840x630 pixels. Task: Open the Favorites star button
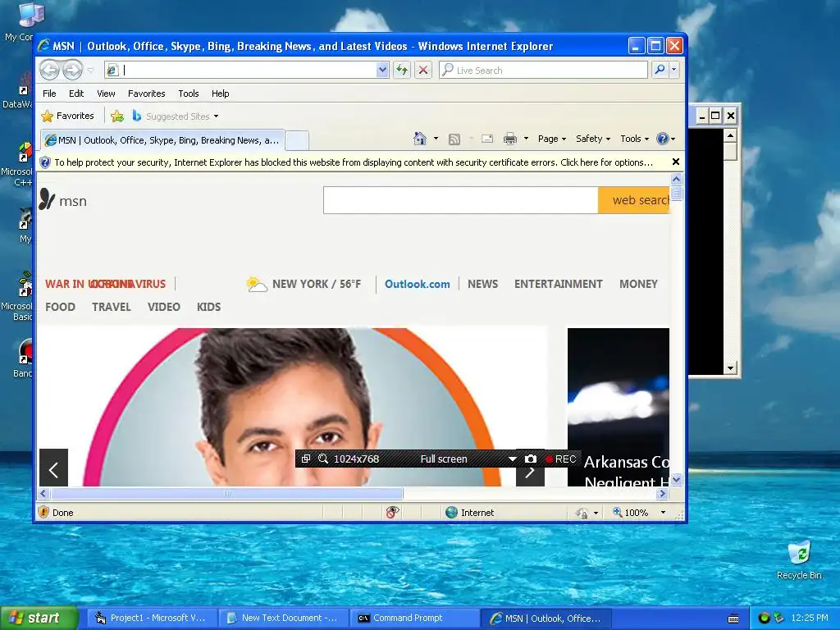[x=67, y=116]
